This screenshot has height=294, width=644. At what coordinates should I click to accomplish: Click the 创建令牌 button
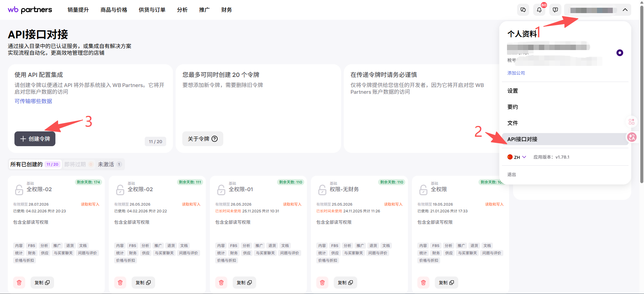coord(35,139)
